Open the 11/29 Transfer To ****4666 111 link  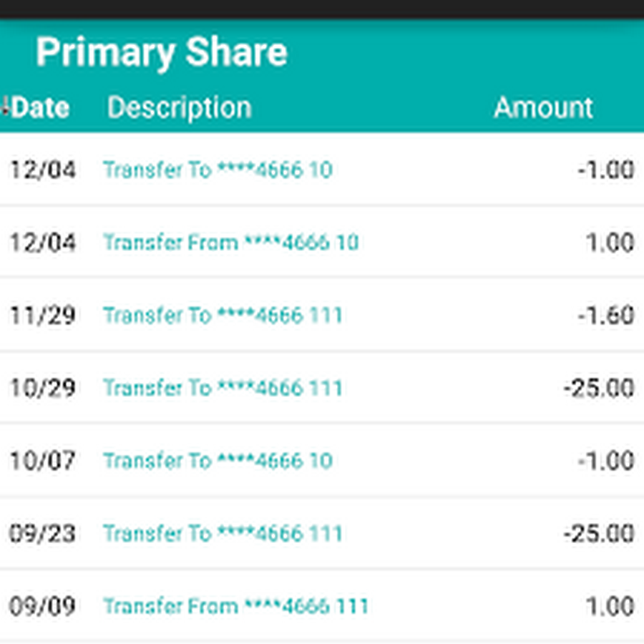click(x=223, y=316)
